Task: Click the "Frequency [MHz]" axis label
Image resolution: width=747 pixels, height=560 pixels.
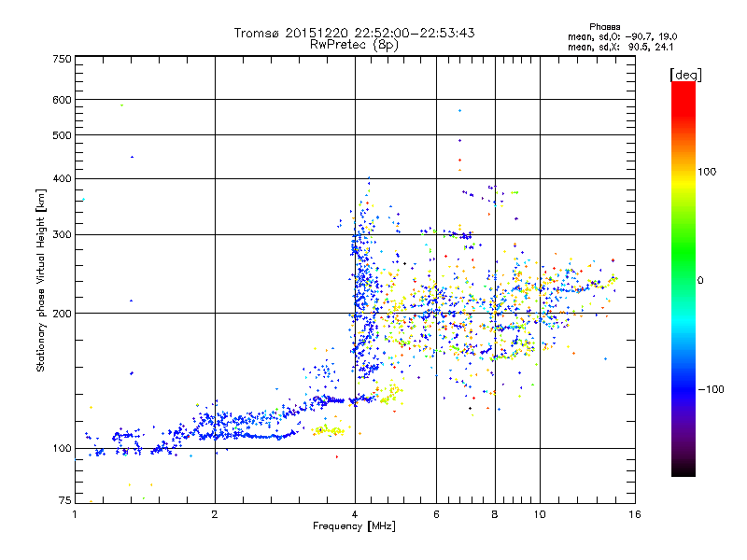Action: tap(354, 526)
